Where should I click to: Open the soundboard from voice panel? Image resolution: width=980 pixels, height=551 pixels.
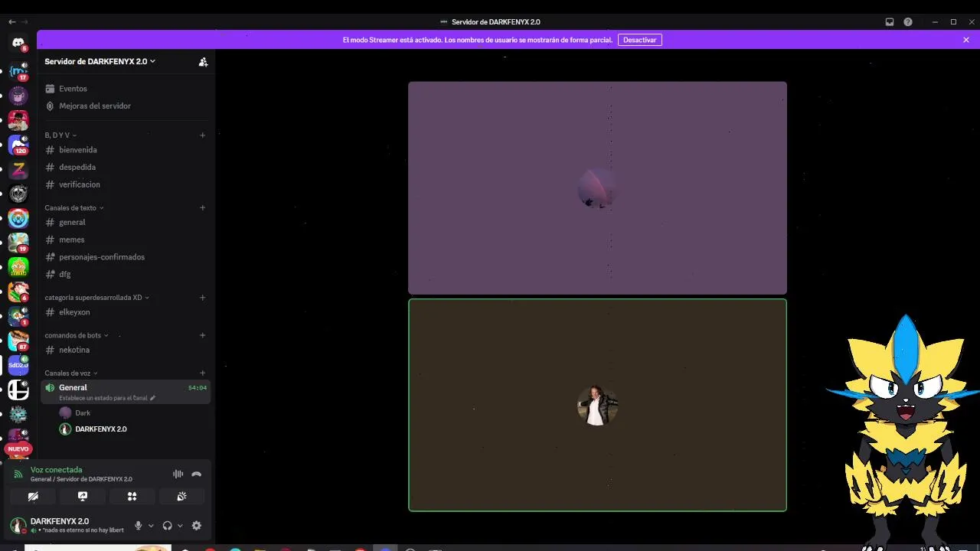tap(181, 497)
